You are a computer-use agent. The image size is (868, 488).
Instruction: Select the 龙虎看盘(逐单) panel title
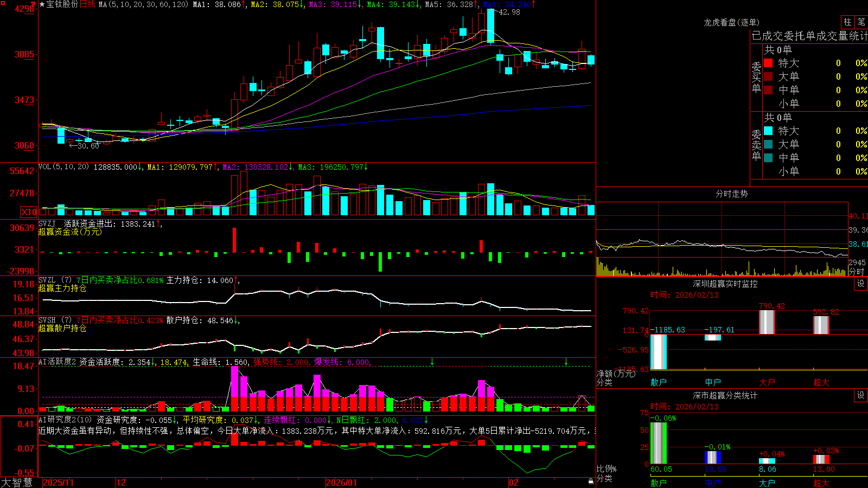click(x=731, y=22)
